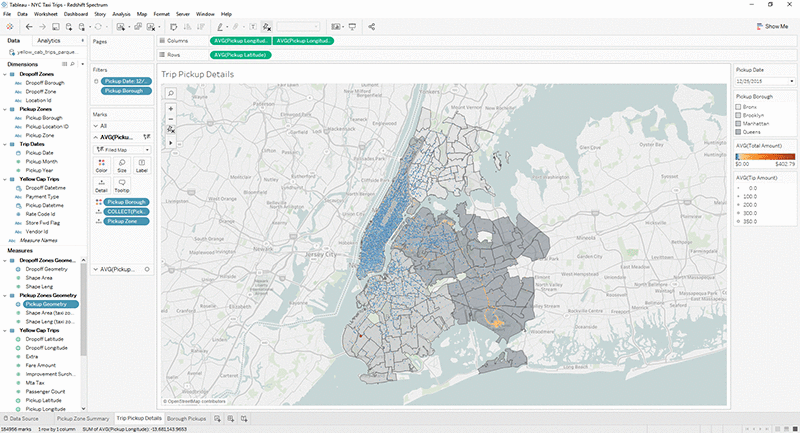Open the Label marks card
This screenshot has height=433, width=800.
point(141,165)
